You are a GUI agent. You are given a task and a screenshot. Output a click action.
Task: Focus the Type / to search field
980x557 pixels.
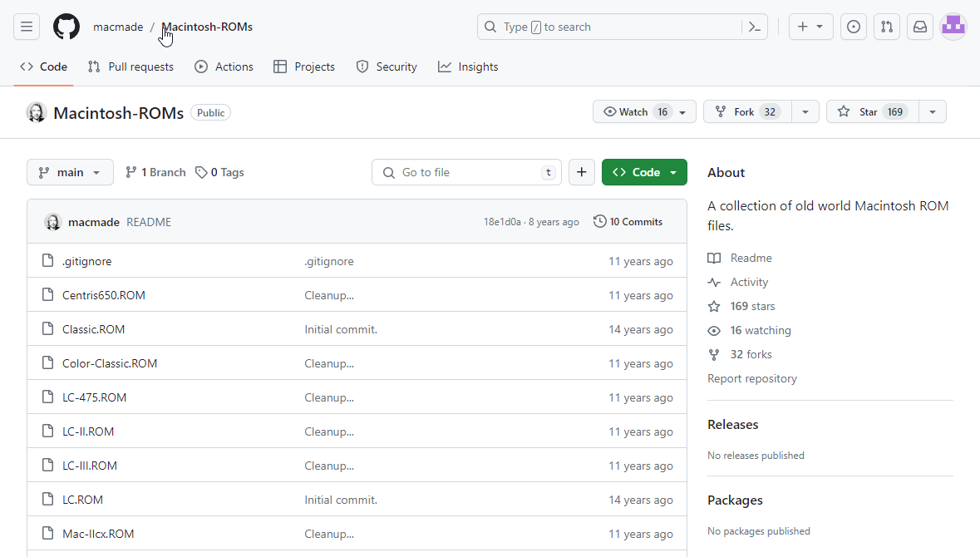coord(623,27)
